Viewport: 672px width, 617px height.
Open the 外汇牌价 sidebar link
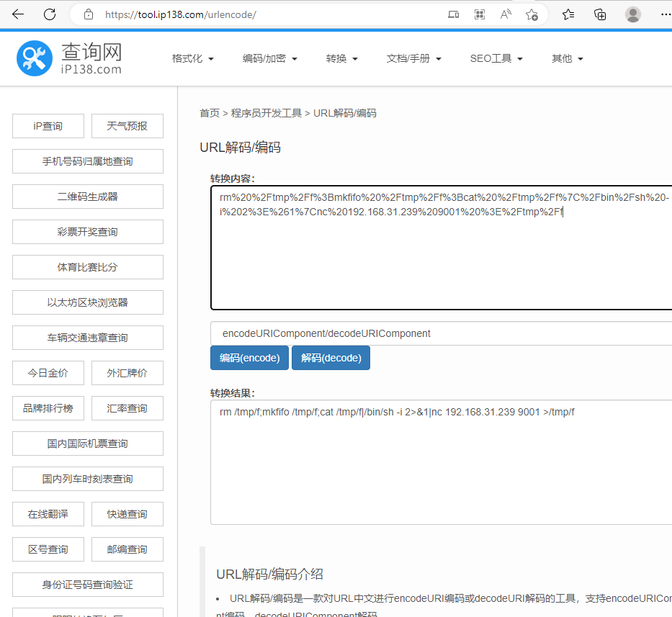tap(127, 373)
